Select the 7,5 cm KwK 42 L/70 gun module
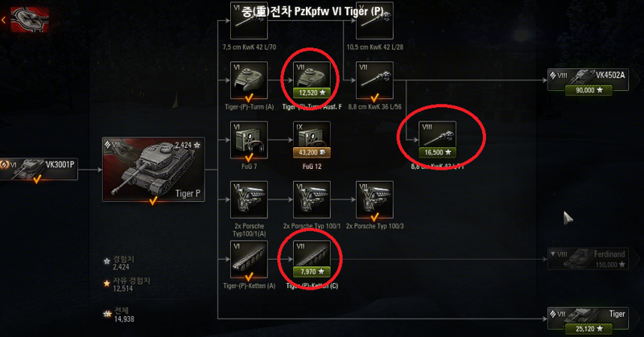The image size is (644, 337). click(249, 21)
